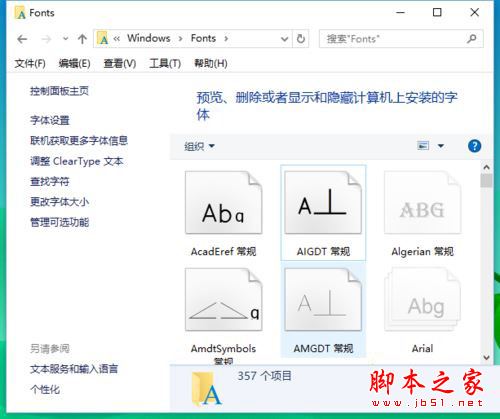
Task: Open the 组织 dropdown menu
Action: pos(199,146)
